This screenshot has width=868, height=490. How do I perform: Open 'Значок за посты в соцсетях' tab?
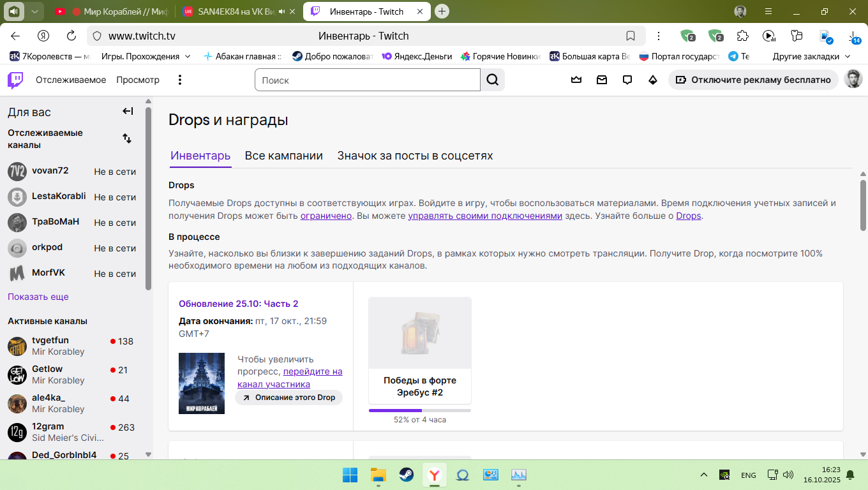tap(415, 156)
